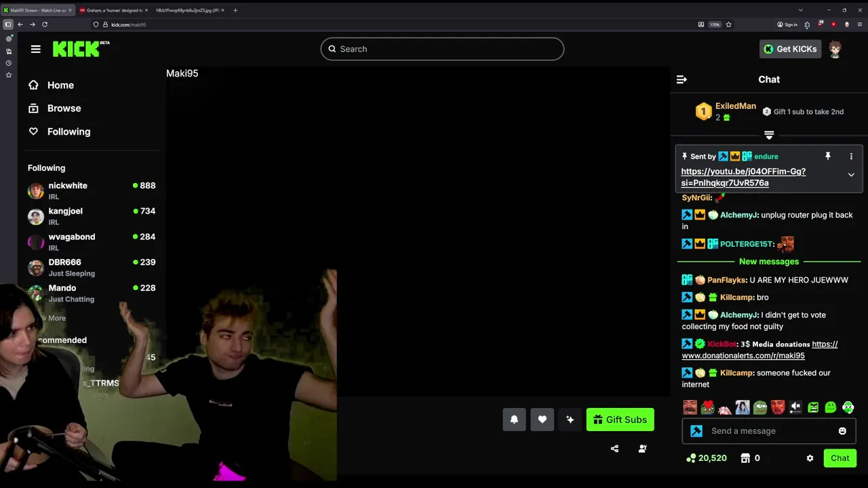
Task: Insert the Pepe with heart emote
Action: point(707,407)
